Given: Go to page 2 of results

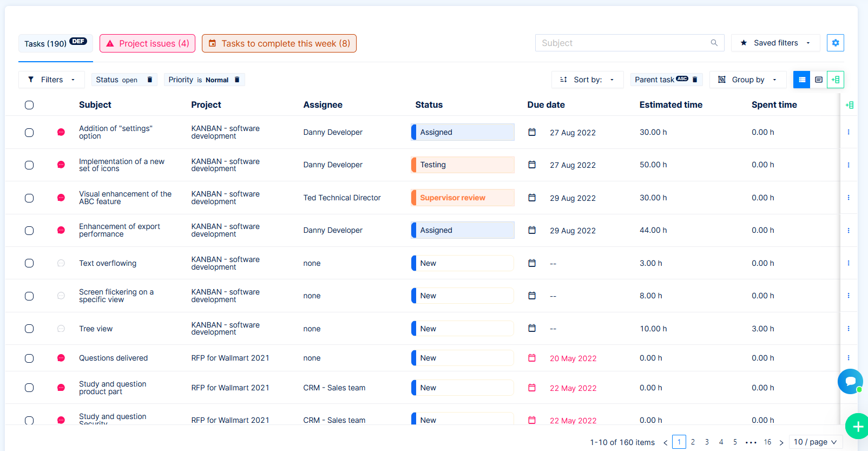Looking at the screenshot, I should pyautogui.click(x=693, y=442).
